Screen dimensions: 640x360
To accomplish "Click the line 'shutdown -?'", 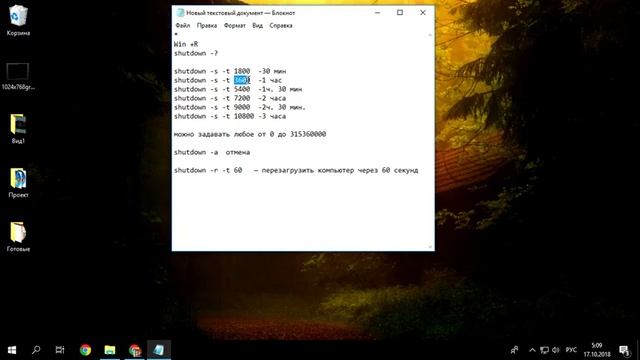I will (x=196, y=53).
